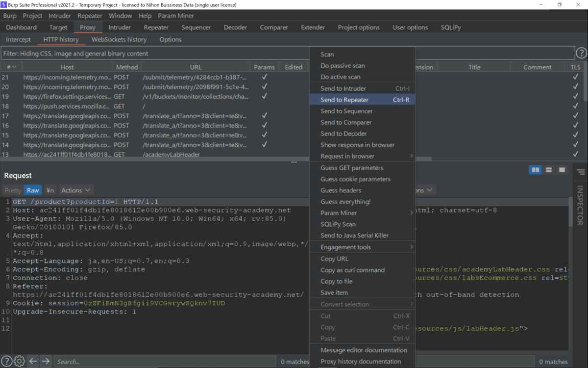The height and width of the screenshot is (368, 588).
Task: Open the filter bar help question icon
Action: pos(581,53)
